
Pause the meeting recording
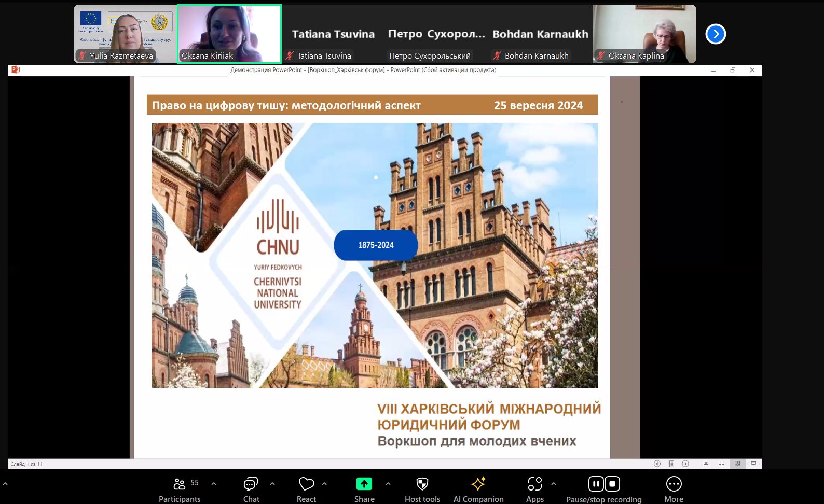596,484
